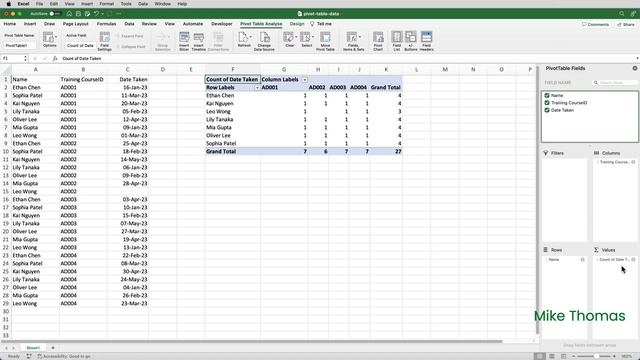Click the Page Layout ribbon tab
This screenshot has height=360, width=640.
76,24
